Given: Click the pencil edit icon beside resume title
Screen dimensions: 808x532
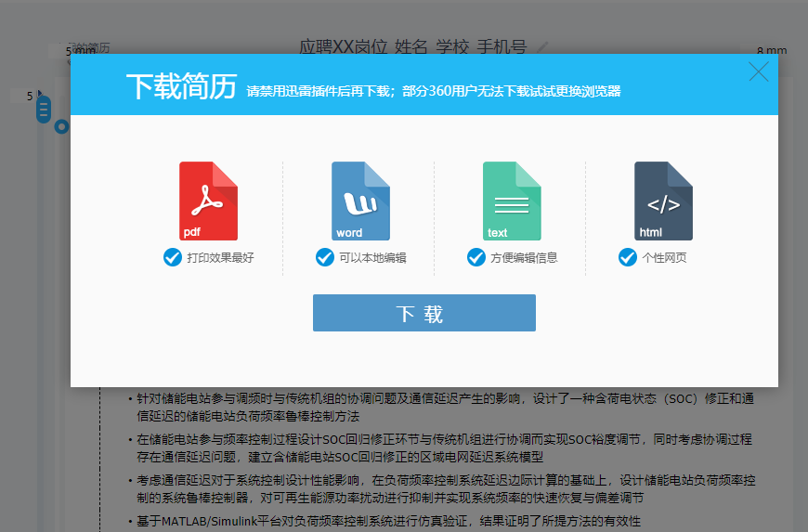Looking at the screenshot, I should click(542, 46).
